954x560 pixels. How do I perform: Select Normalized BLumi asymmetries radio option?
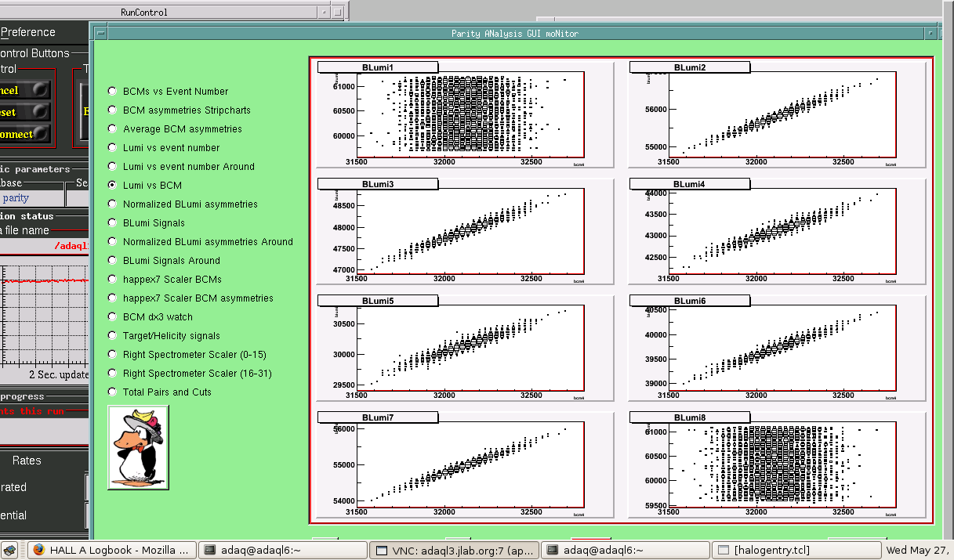pos(112,204)
